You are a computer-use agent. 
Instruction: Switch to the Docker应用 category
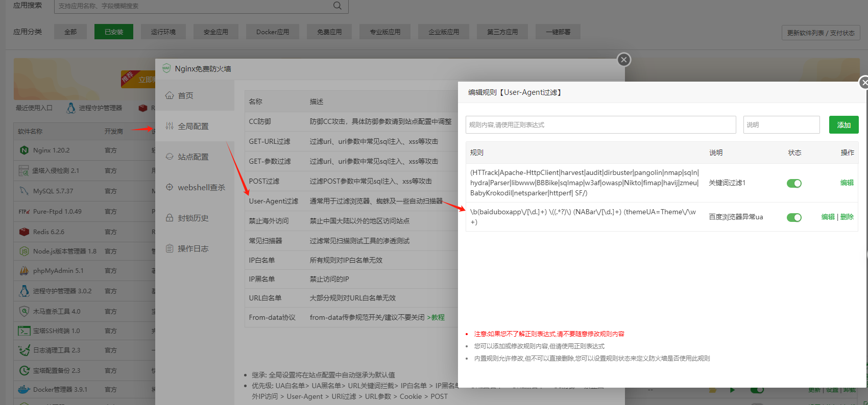(x=273, y=32)
